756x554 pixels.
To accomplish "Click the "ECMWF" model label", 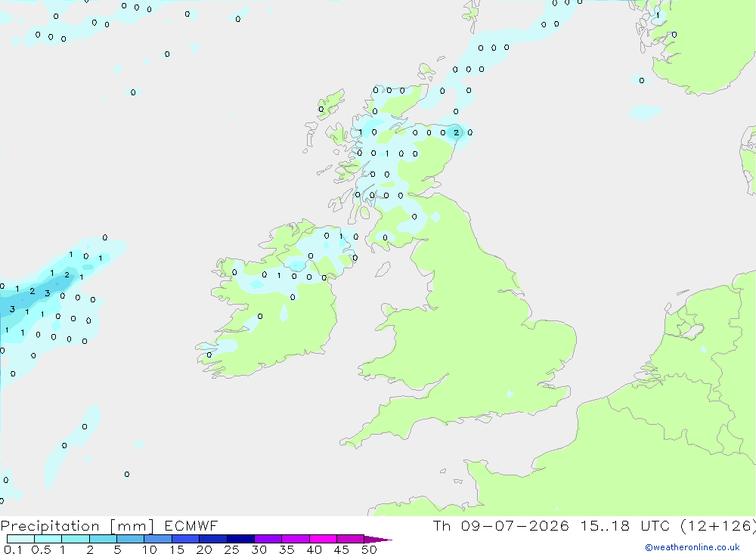I will pyautogui.click(x=191, y=525).
